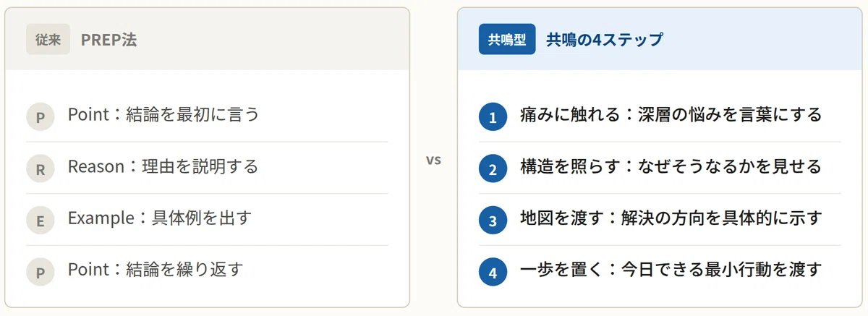Click the P circle icon beside Point：結論を最初に言う
The height and width of the screenshot is (316, 868).
[x=41, y=116]
